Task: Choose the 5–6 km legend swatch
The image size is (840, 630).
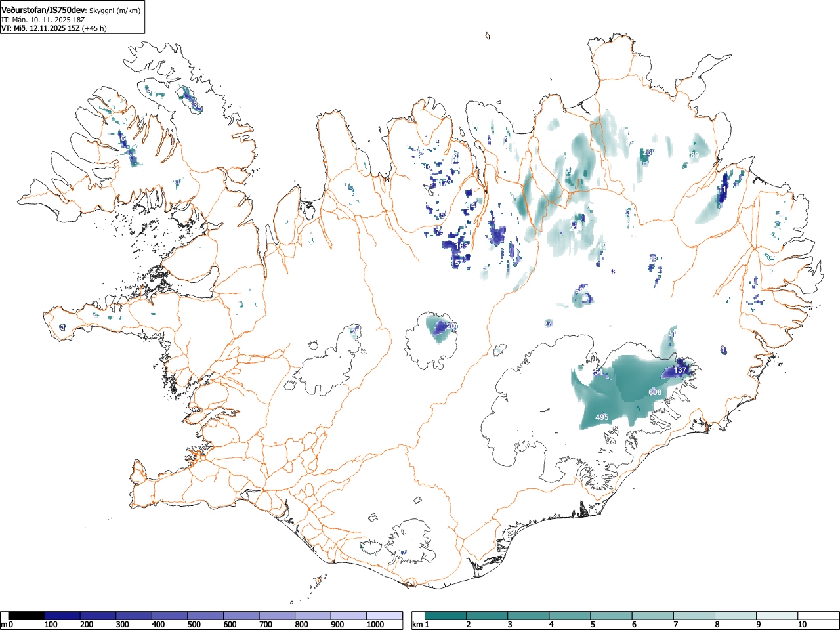Action: (611, 616)
